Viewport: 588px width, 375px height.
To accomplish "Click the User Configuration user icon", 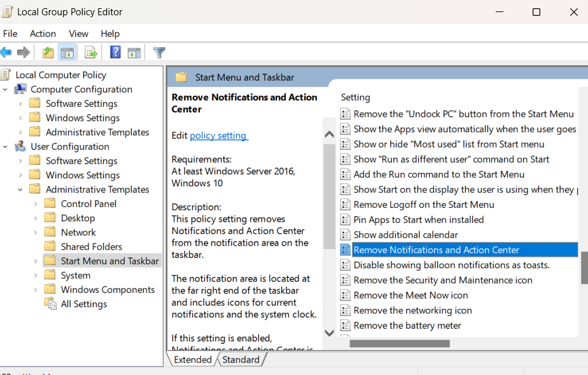I will coord(20,146).
